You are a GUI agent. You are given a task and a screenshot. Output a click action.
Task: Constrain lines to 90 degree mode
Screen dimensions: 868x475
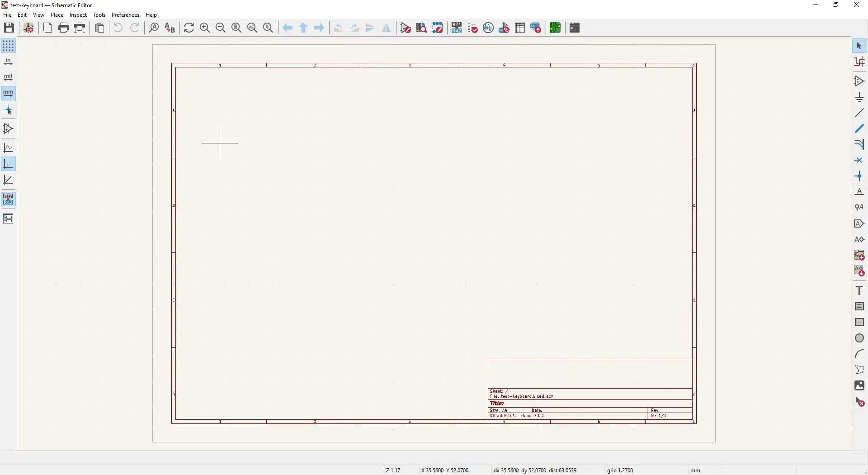click(8, 164)
